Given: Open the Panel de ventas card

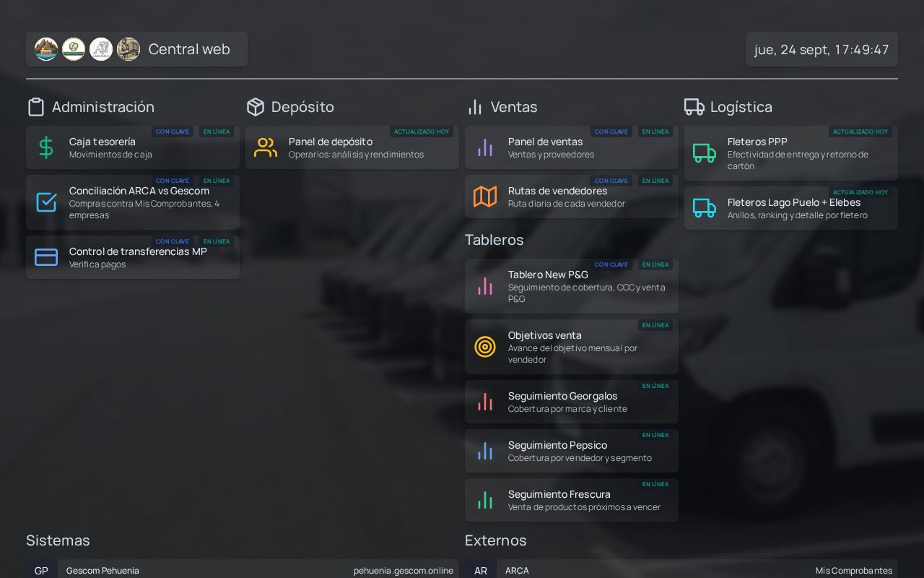Looking at the screenshot, I should (x=572, y=147).
